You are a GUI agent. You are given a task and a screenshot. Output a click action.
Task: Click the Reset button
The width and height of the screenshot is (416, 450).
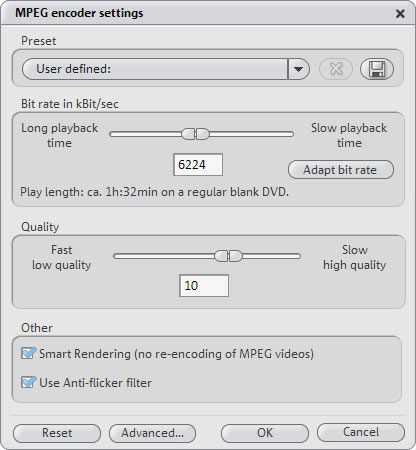[57, 433]
